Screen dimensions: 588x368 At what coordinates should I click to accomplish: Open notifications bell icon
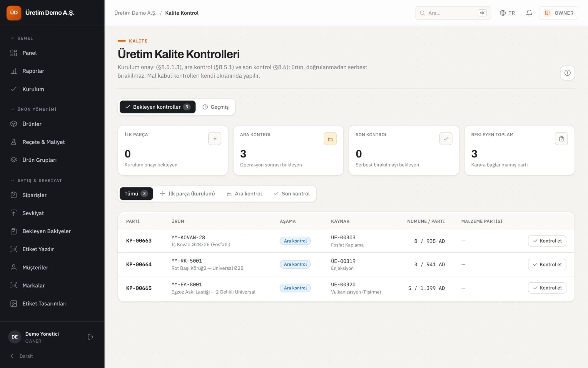[x=529, y=13]
